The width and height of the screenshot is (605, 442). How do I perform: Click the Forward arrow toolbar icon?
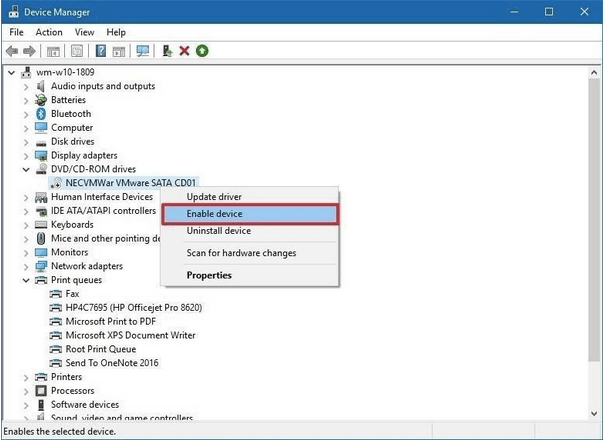pyautogui.click(x=29, y=51)
